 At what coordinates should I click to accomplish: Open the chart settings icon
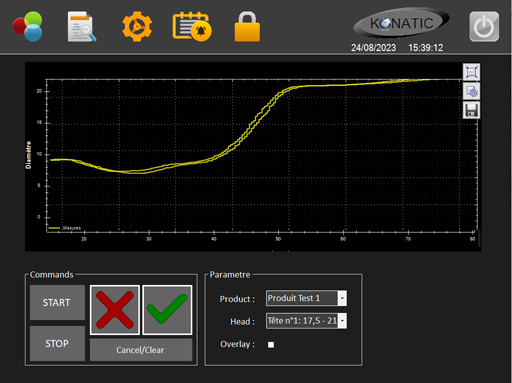[x=471, y=91]
